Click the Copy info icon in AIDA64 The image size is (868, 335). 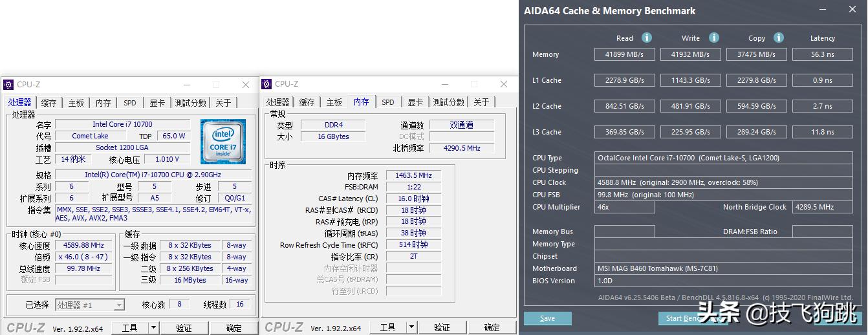[779, 38]
